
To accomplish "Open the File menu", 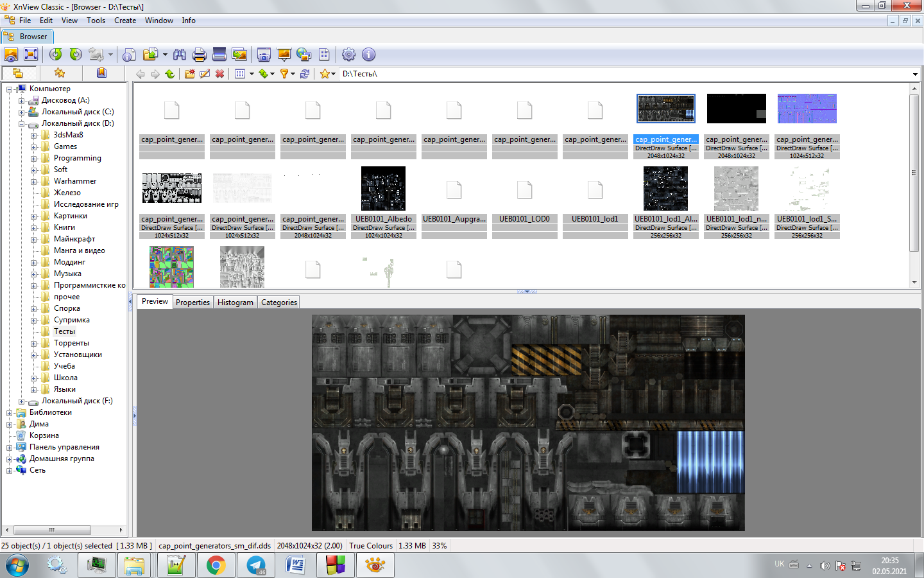I will point(25,21).
